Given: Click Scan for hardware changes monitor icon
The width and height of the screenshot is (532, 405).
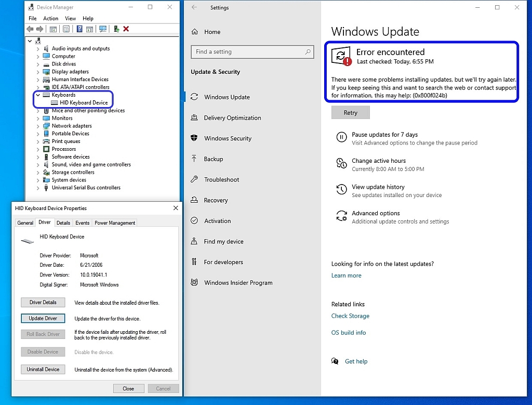Looking at the screenshot, I should coord(103,29).
